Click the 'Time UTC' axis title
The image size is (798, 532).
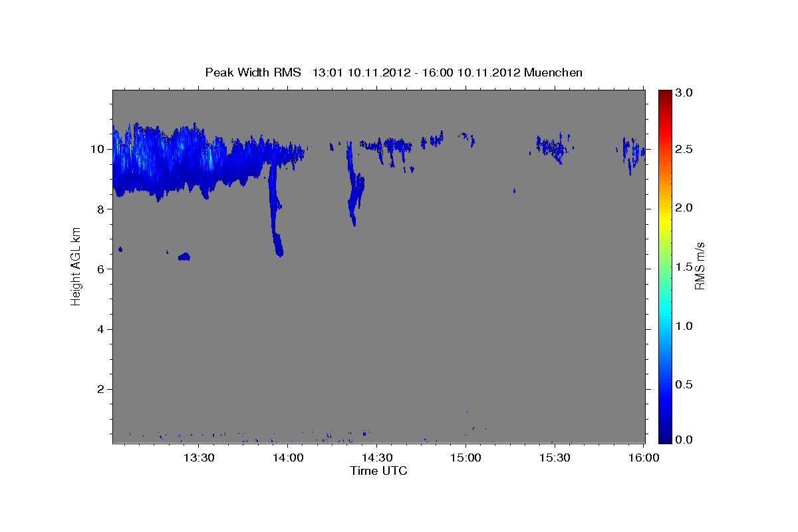[x=378, y=471]
